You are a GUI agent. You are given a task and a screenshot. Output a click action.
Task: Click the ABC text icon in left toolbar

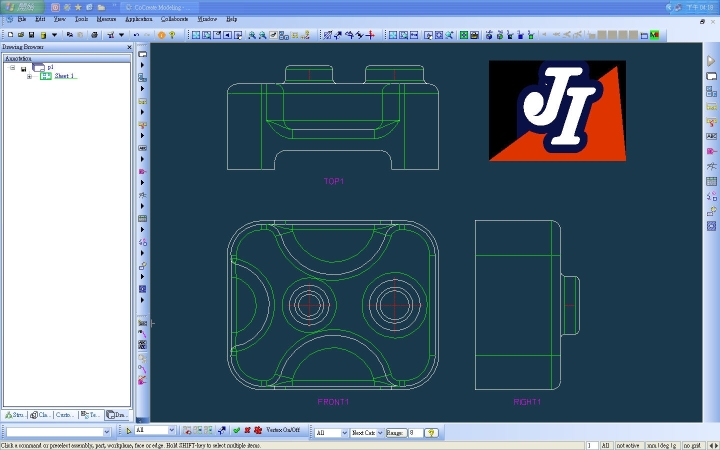coord(142,148)
